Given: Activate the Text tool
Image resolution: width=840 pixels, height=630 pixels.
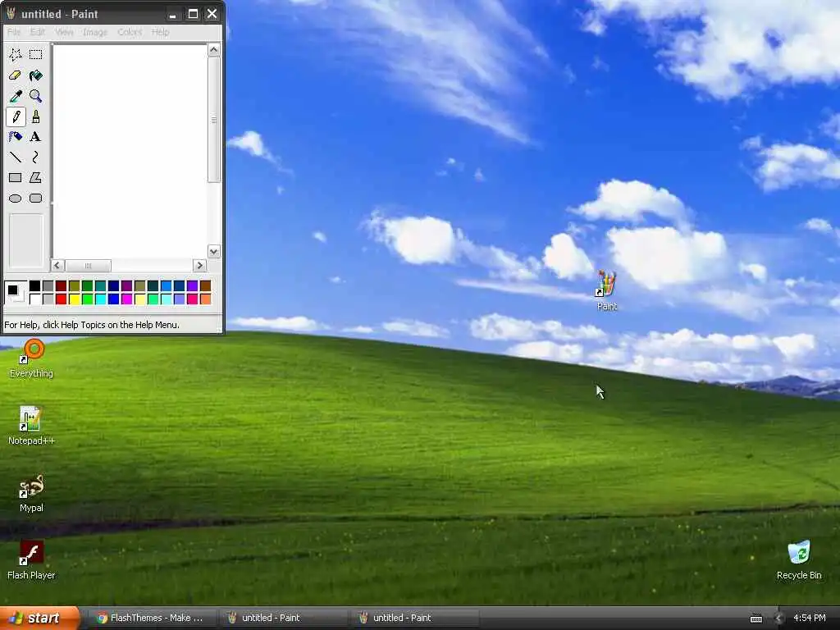Looking at the screenshot, I should coord(36,137).
